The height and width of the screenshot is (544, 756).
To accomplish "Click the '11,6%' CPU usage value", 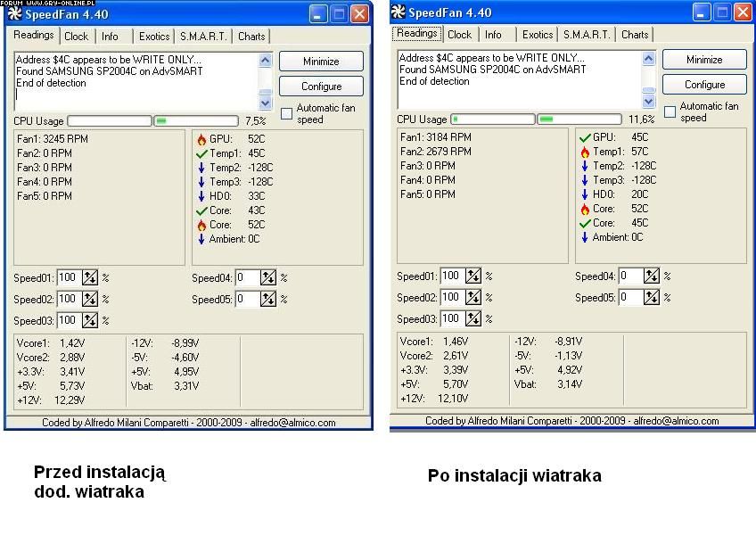I will pos(642,120).
